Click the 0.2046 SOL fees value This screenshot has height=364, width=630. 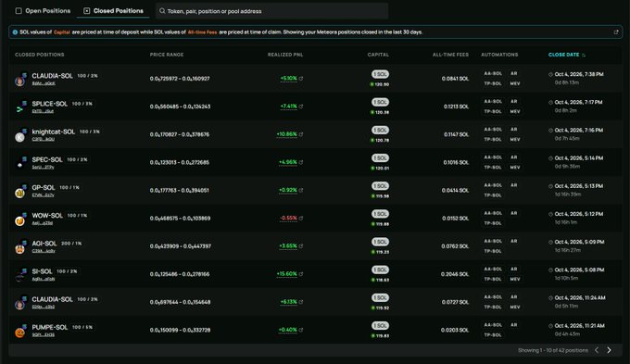point(455,274)
